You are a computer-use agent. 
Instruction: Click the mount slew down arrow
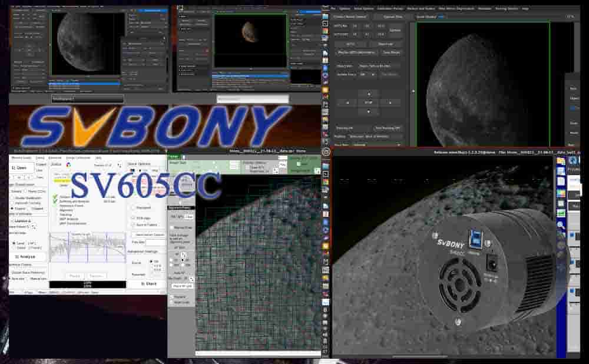369,112
